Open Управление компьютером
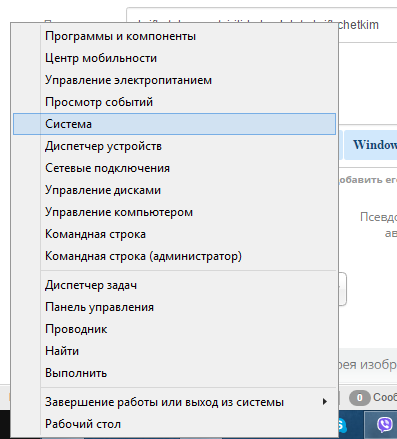 (x=174, y=212)
